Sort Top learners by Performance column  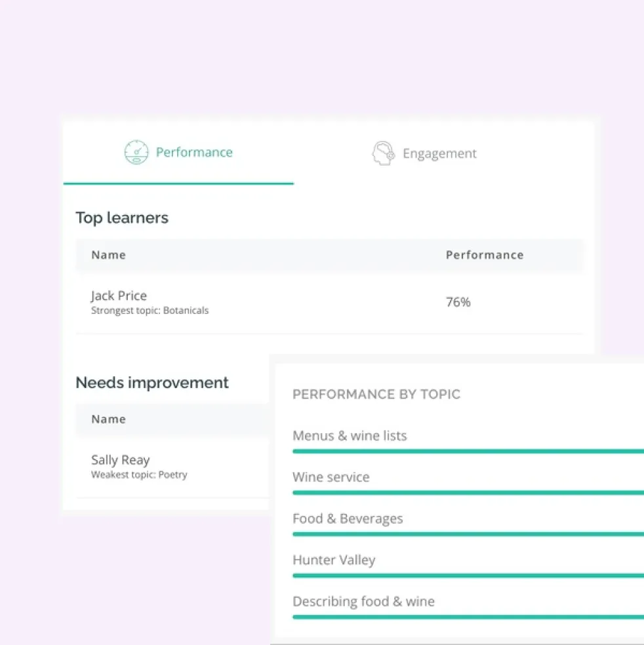coord(485,254)
